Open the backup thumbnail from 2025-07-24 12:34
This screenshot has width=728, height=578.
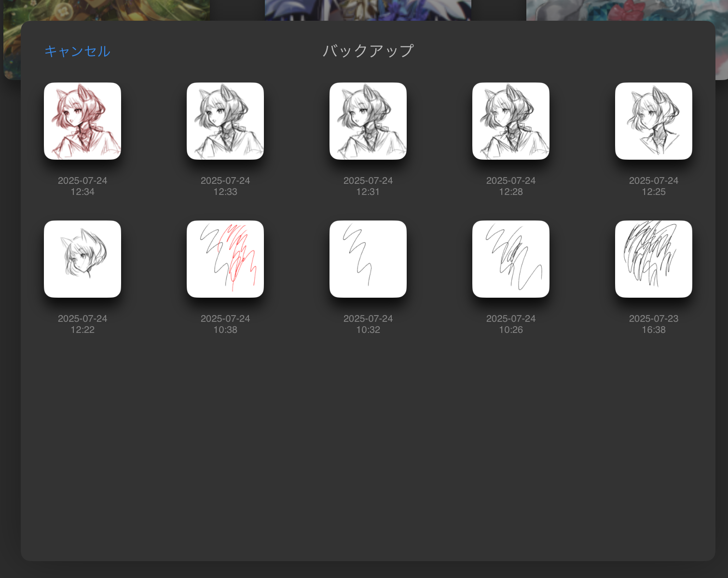click(x=82, y=121)
